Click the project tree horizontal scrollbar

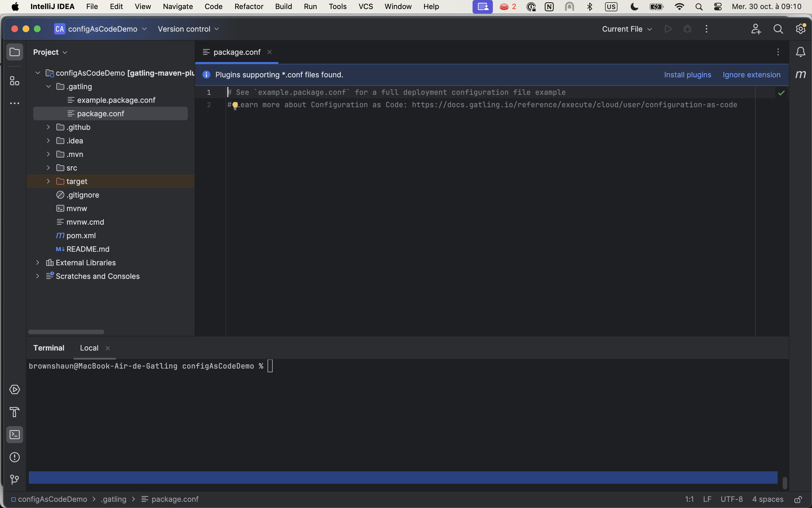(x=66, y=332)
